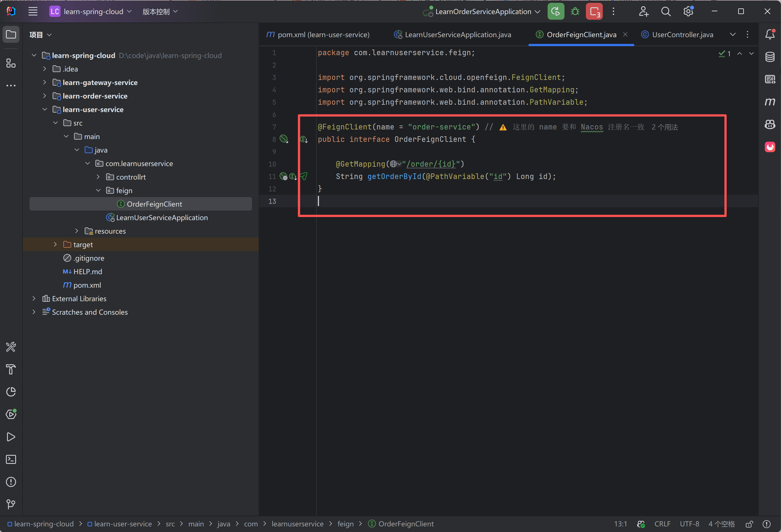
Task: Expand the resources folder
Action: (x=77, y=231)
